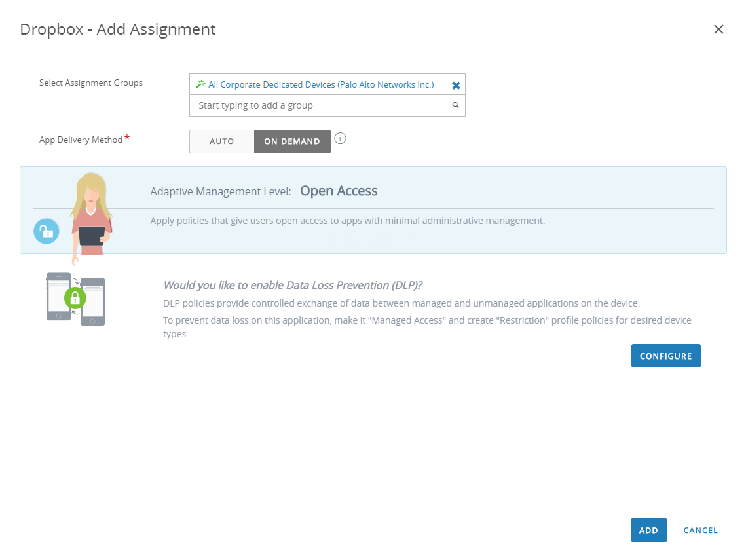Click the DLP question heading
746x560 pixels.
[x=293, y=285]
